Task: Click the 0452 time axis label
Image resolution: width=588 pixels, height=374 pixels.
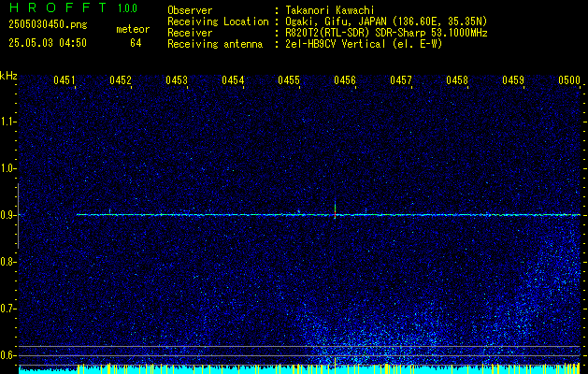Action: point(121,79)
